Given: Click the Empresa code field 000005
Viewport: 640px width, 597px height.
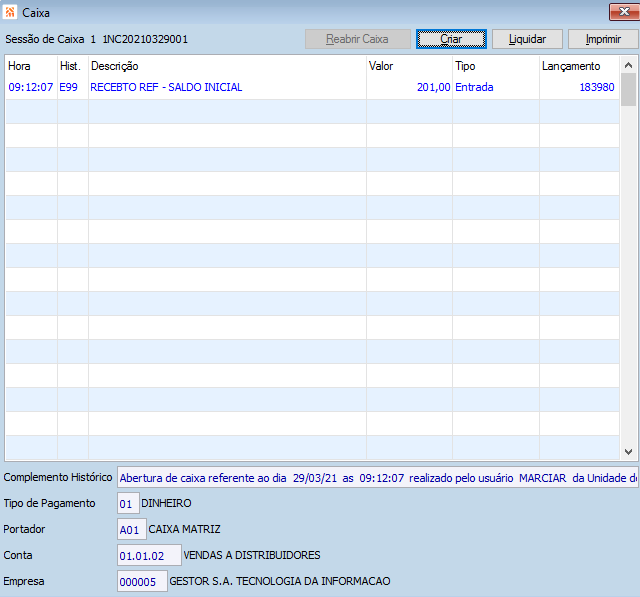Looking at the screenshot, I should [x=142, y=581].
